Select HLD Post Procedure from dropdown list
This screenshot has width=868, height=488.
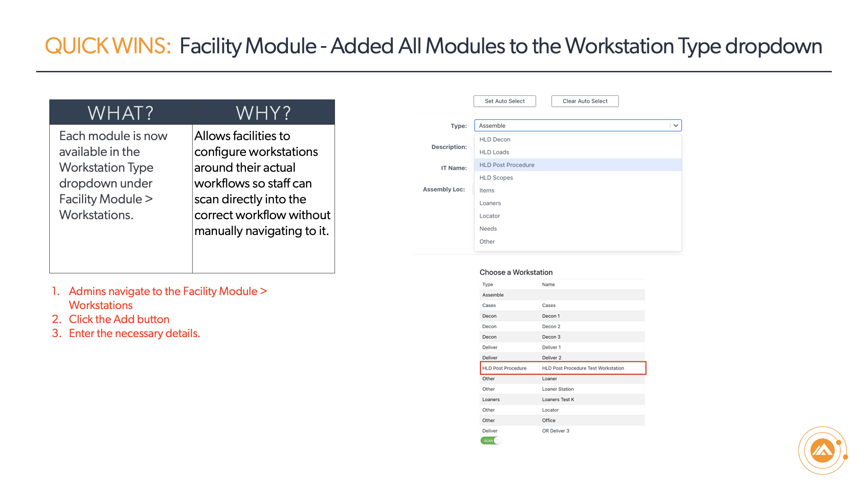tap(578, 165)
